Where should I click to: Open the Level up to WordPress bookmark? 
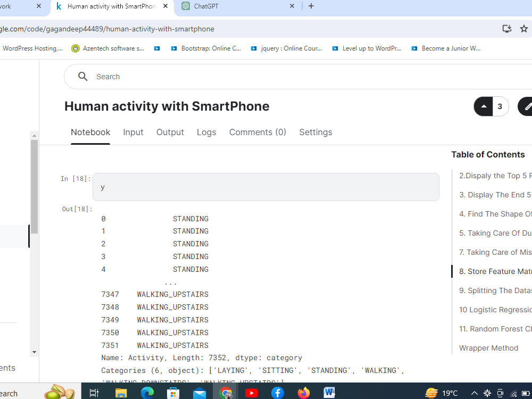pyautogui.click(x=367, y=48)
